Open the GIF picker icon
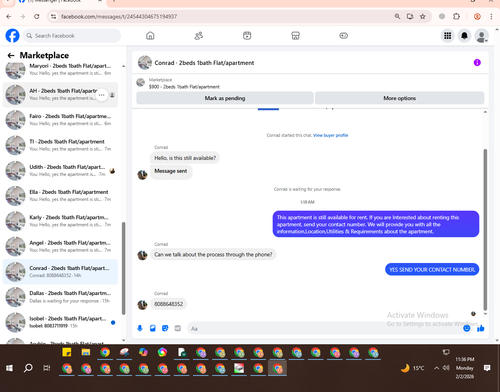 [x=178, y=328]
